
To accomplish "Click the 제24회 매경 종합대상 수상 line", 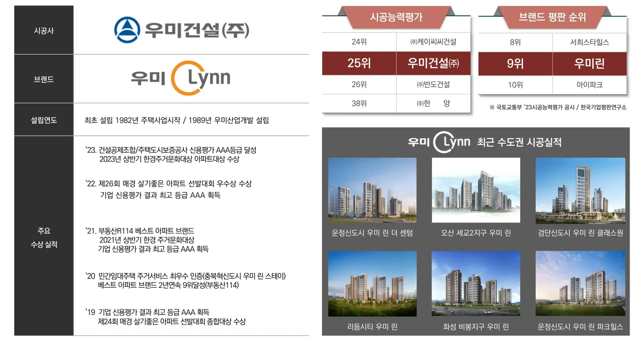I will tap(172, 322).
